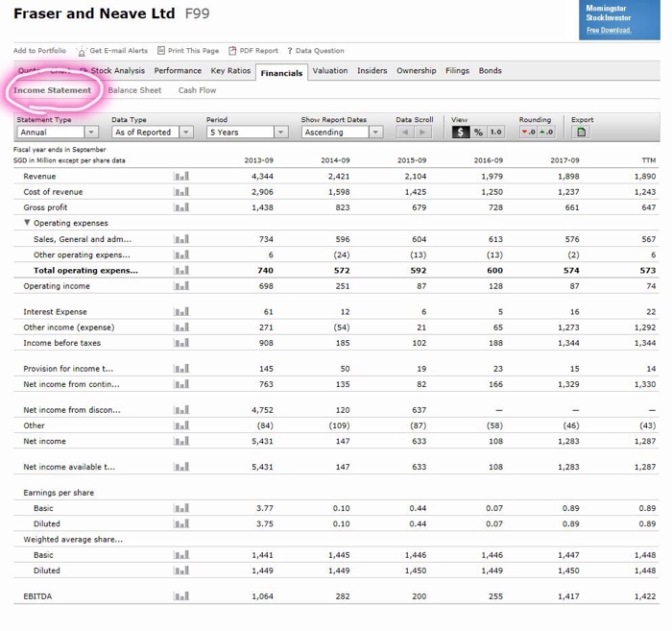Viewport: 672px width, 631px height.
Task: Open the Valuation tab
Action: click(x=330, y=71)
